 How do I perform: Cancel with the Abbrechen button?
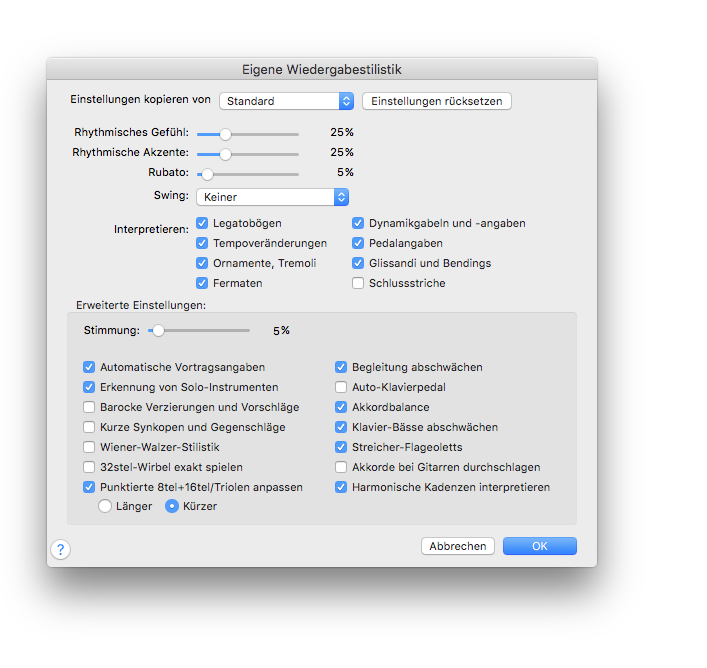pyautogui.click(x=458, y=546)
